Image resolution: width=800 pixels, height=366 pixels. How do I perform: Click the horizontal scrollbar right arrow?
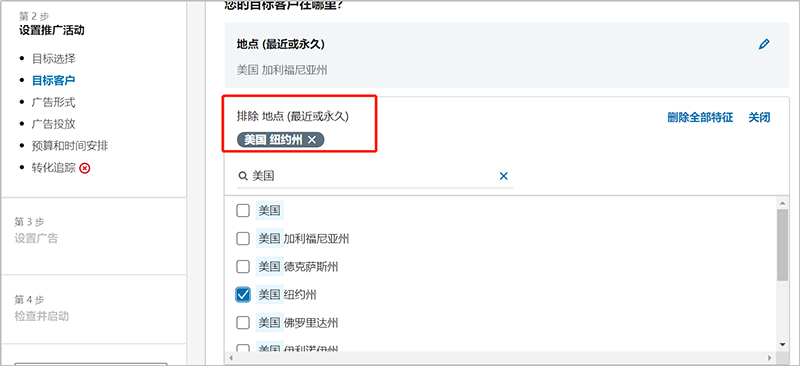(773, 357)
